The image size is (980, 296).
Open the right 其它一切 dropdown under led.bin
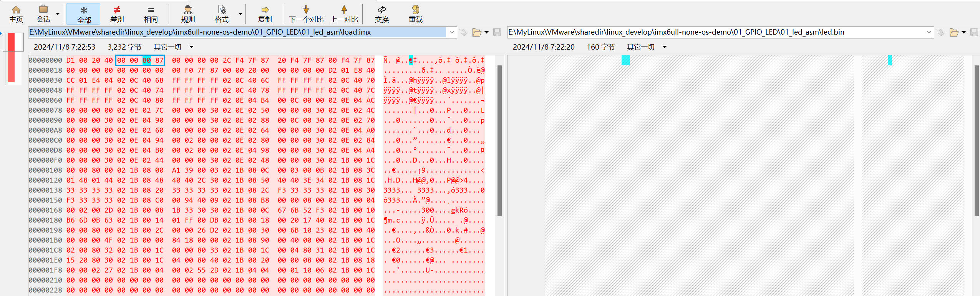[665, 47]
